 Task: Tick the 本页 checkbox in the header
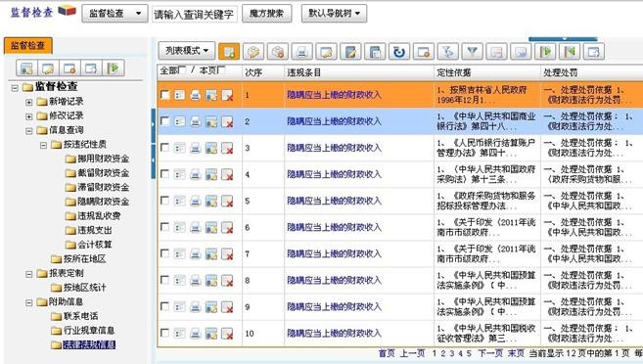point(221,70)
